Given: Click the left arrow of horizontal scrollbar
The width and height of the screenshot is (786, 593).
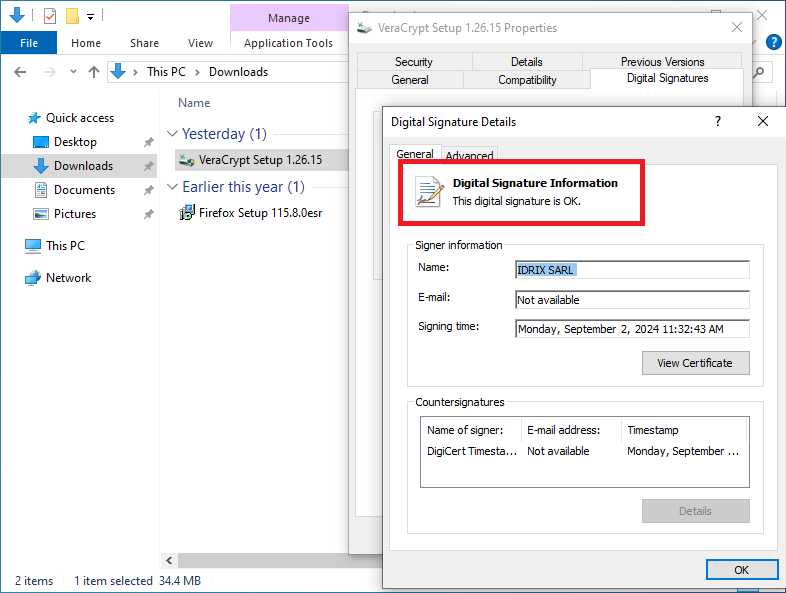Looking at the screenshot, I should pyautogui.click(x=169, y=560).
